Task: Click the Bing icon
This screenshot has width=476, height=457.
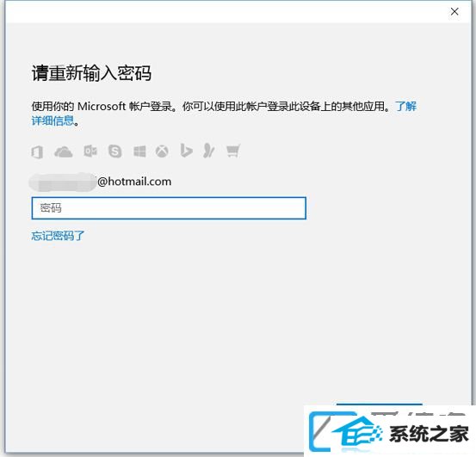Action: pyautogui.click(x=186, y=151)
